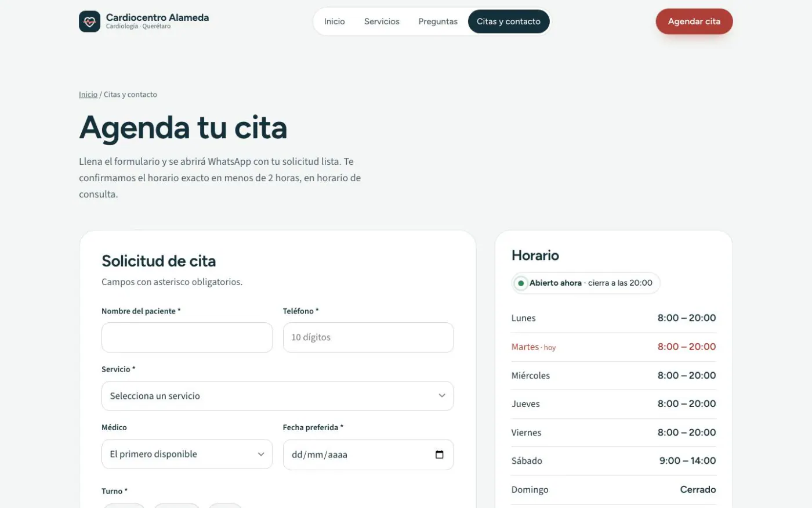Go to the Inicio nav item

pyautogui.click(x=335, y=21)
